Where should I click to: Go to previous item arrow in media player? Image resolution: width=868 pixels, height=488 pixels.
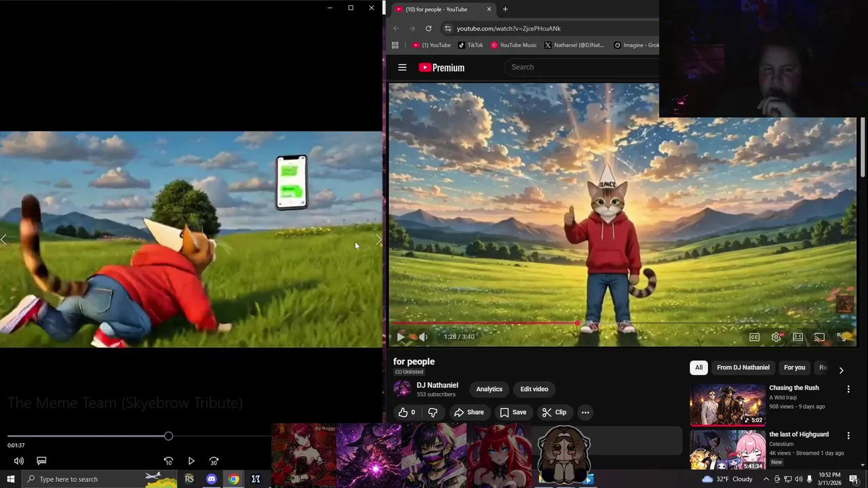click(4, 239)
